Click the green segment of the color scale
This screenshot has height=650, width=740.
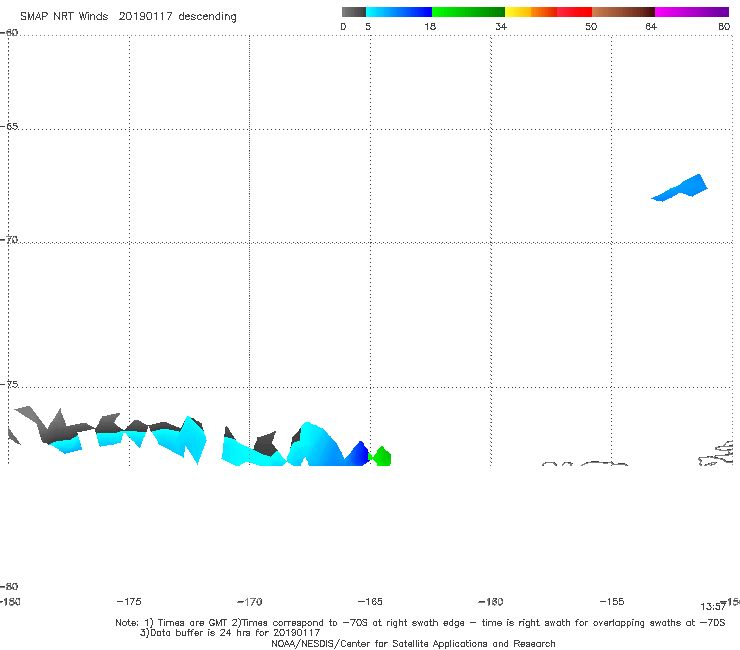pyautogui.click(x=468, y=12)
